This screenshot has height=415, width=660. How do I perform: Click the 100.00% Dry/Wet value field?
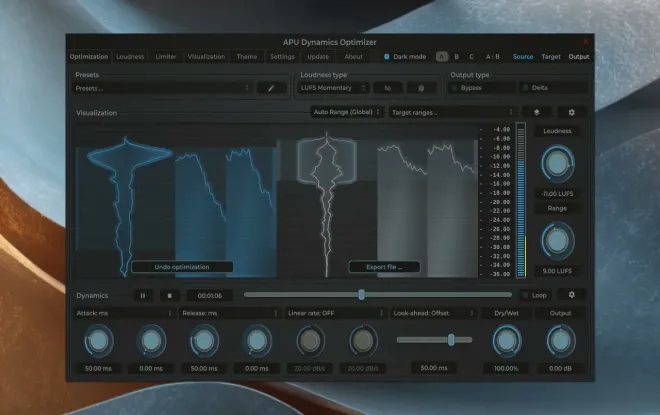506,368
